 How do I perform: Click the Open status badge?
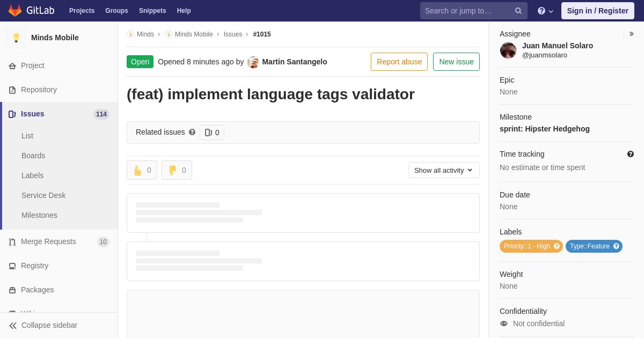(x=140, y=62)
